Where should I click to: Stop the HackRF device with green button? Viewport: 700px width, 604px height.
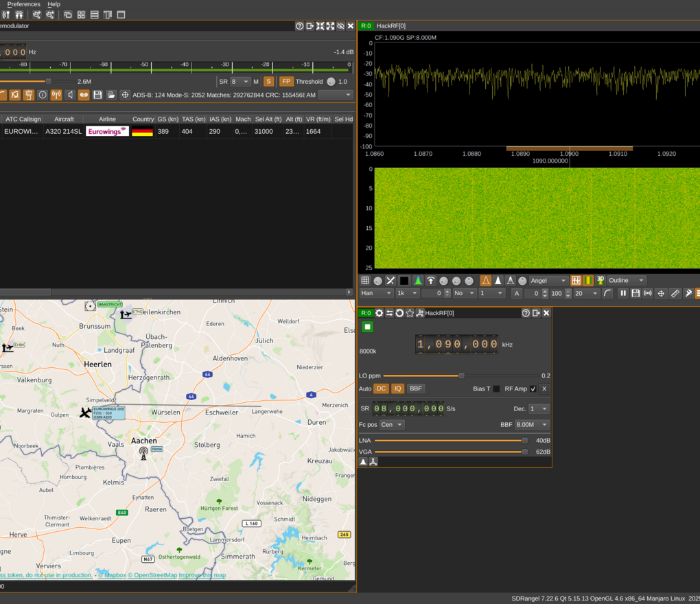(367, 327)
